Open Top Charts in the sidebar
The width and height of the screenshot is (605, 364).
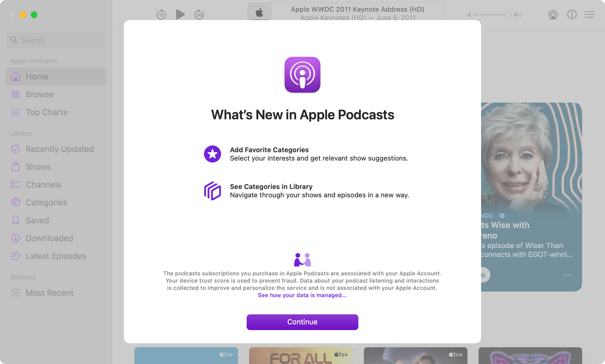(56, 112)
